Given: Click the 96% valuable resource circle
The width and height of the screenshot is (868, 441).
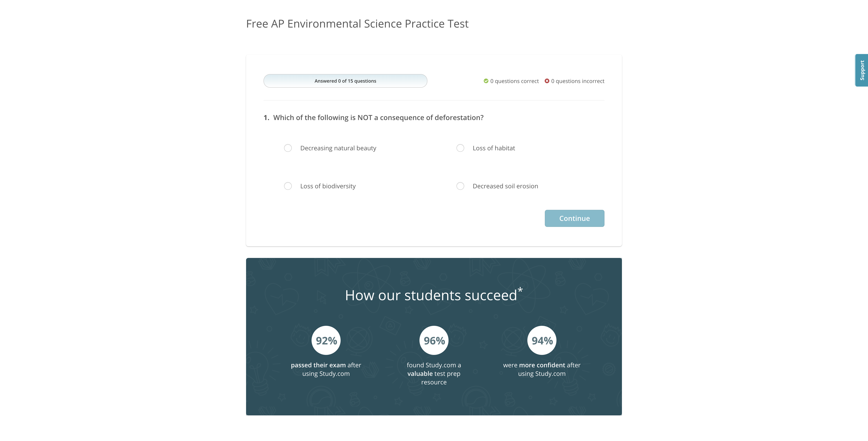Looking at the screenshot, I should (434, 341).
